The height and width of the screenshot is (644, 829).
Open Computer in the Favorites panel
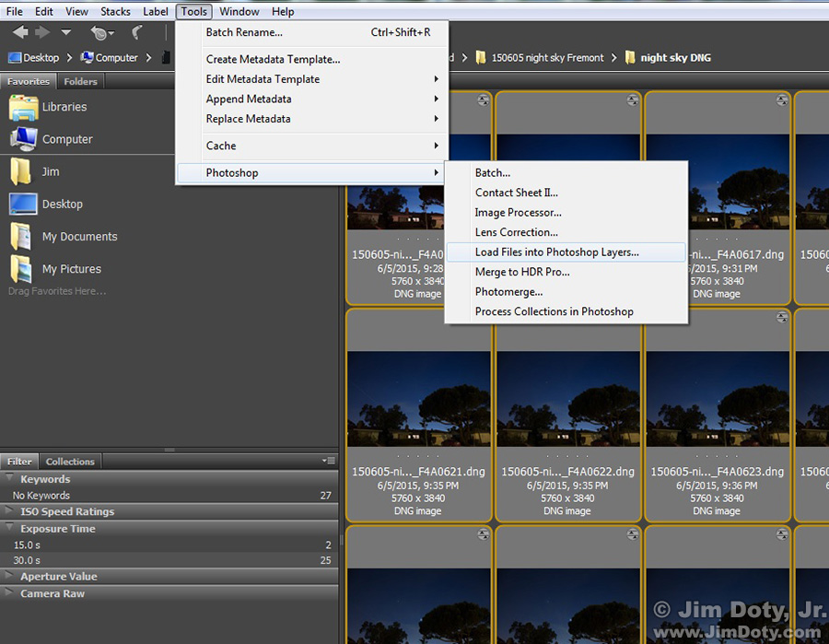coord(52,139)
